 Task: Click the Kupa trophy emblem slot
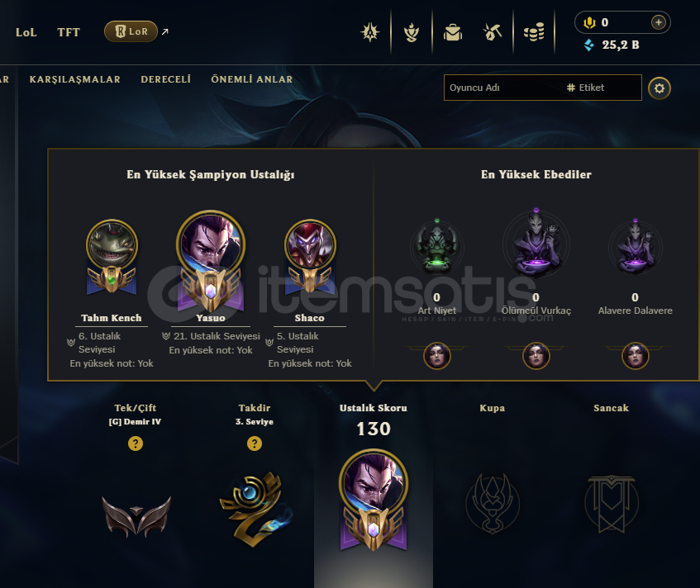[x=493, y=503]
